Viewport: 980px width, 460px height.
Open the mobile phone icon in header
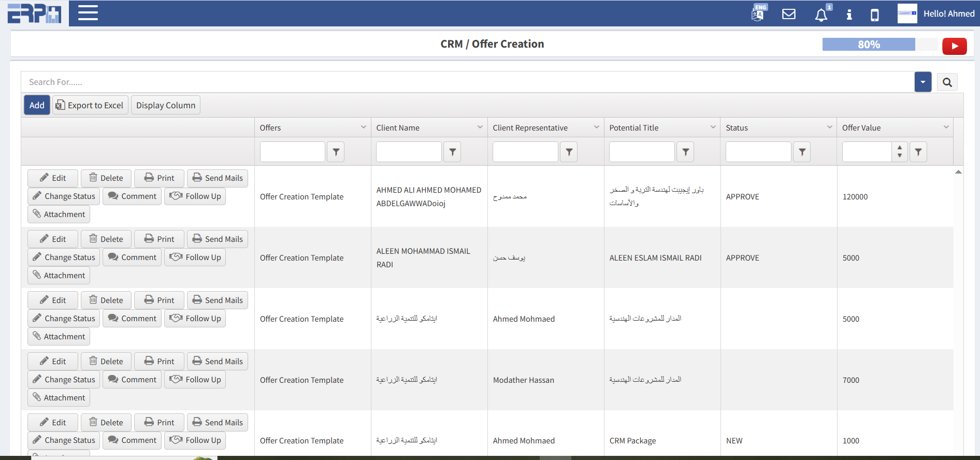pos(874,15)
